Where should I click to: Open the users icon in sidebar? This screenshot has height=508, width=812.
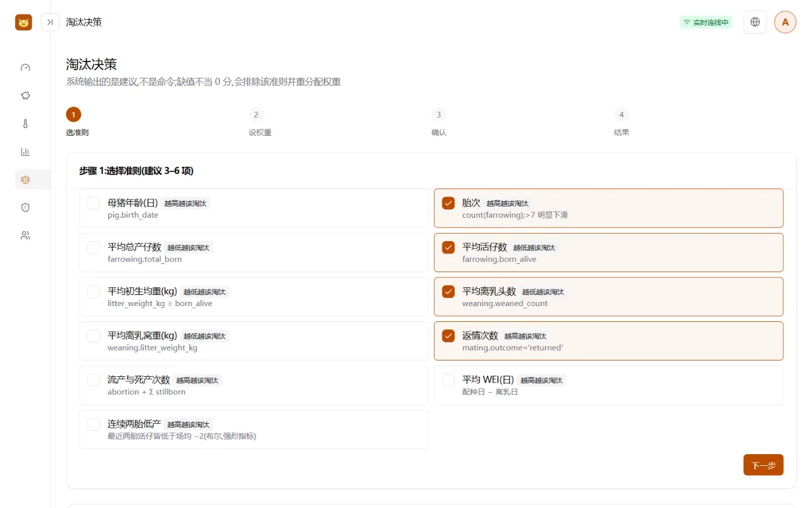(x=25, y=235)
